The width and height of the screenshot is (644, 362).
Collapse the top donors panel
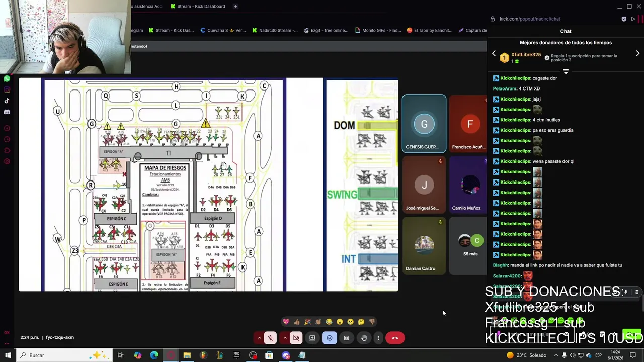(566, 72)
